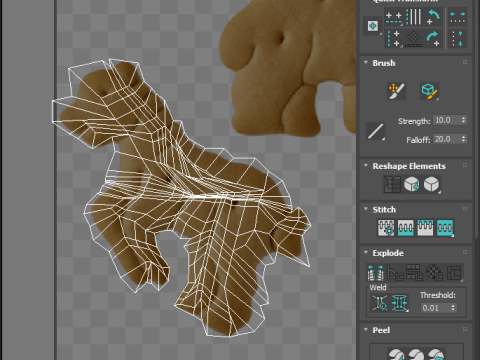The width and height of the screenshot is (480, 360).
Task: Click Align Vertically to Pivot icon
Action: pyautogui.click(x=393, y=39)
